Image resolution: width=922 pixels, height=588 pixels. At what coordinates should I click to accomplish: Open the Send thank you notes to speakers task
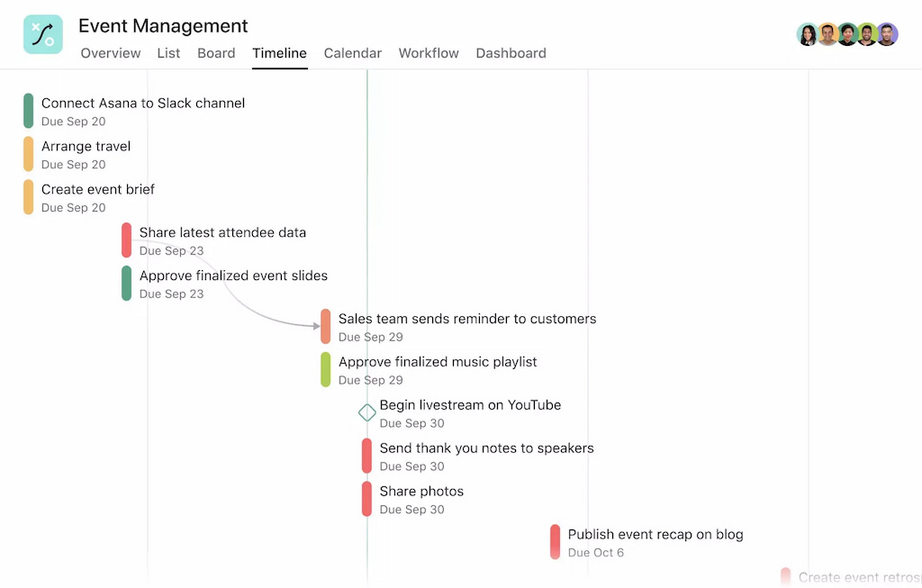click(x=486, y=448)
